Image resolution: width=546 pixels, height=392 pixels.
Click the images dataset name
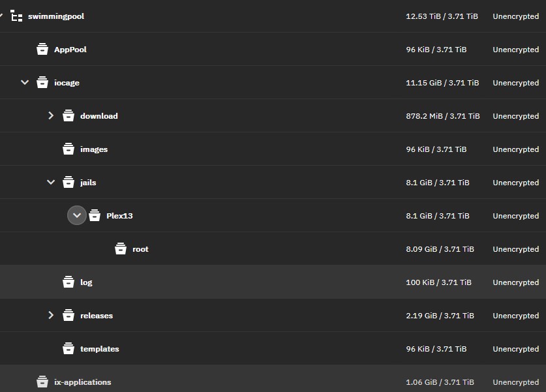pyautogui.click(x=94, y=149)
